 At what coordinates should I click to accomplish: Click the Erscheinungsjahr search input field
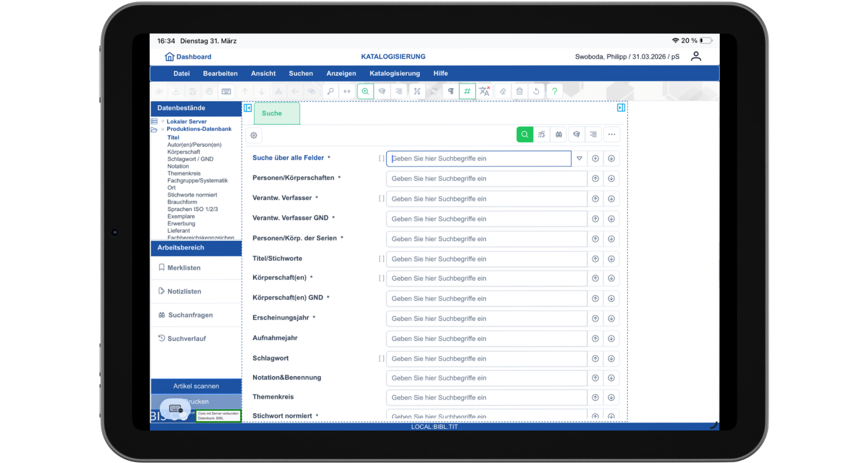pyautogui.click(x=486, y=319)
